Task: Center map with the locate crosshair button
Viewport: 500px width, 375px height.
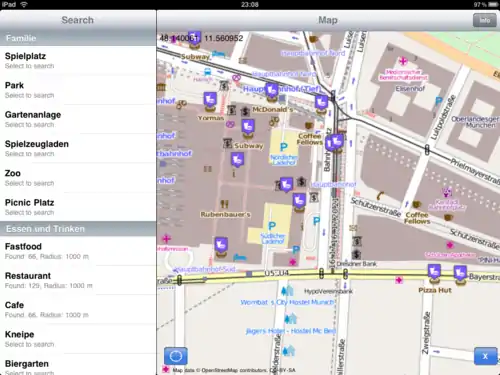Action: click(176, 356)
